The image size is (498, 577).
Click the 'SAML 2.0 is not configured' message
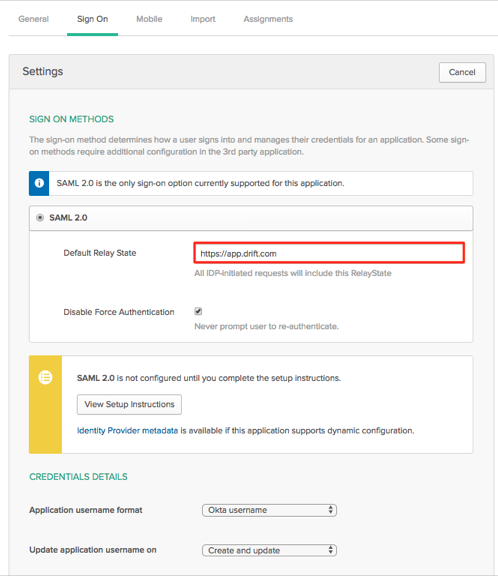point(209,378)
